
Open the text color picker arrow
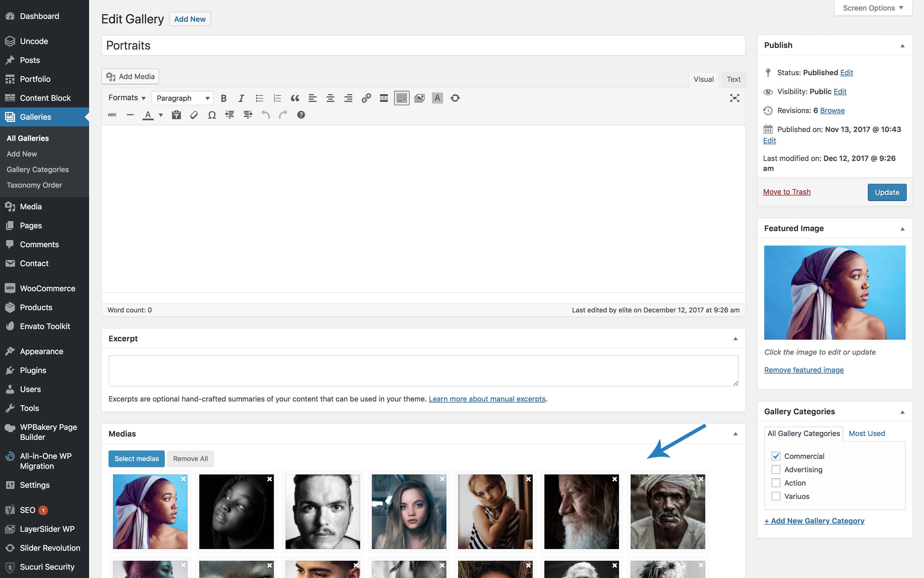tap(161, 115)
